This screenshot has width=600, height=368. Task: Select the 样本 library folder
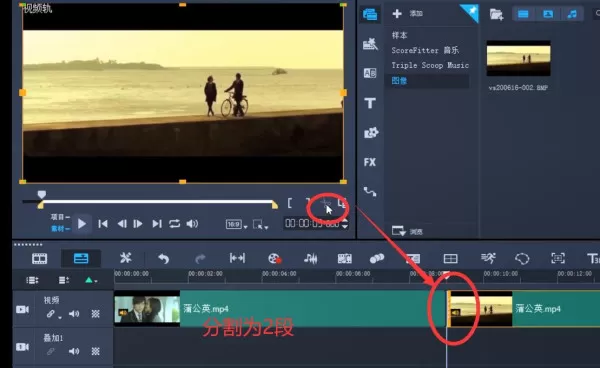(x=399, y=36)
